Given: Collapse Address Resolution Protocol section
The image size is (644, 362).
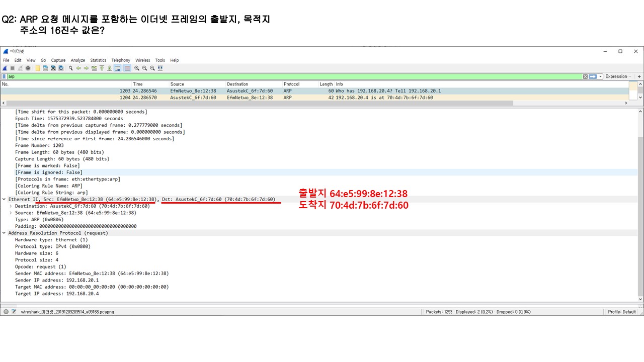Looking at the screenshot, I should click(x=4, y=233).
